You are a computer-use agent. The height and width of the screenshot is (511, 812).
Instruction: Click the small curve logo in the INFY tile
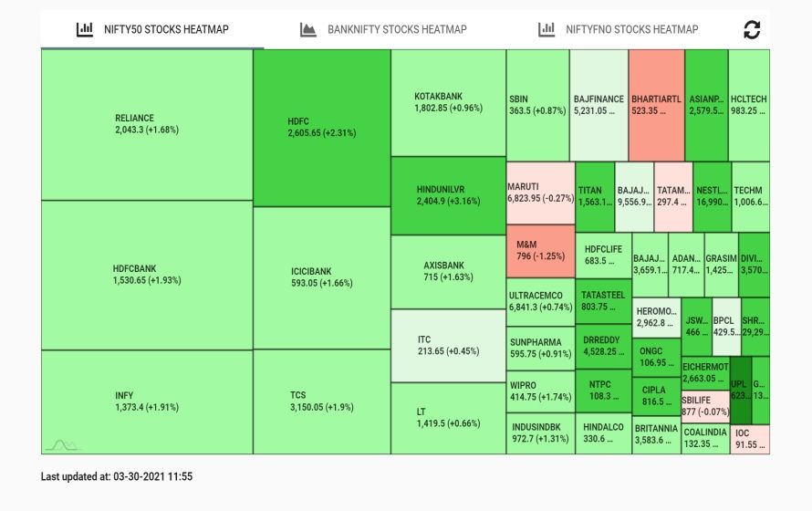(x=64, y=444)
